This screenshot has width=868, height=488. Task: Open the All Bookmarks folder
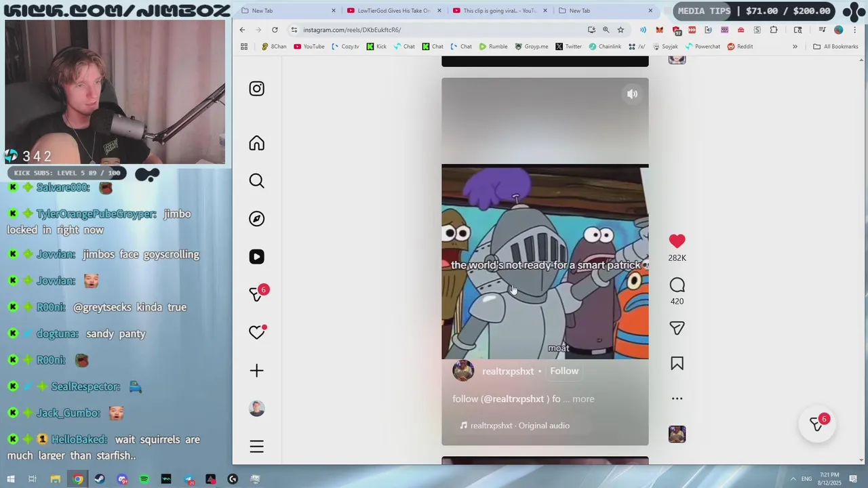pyautogui.click(x=836, y=47)
